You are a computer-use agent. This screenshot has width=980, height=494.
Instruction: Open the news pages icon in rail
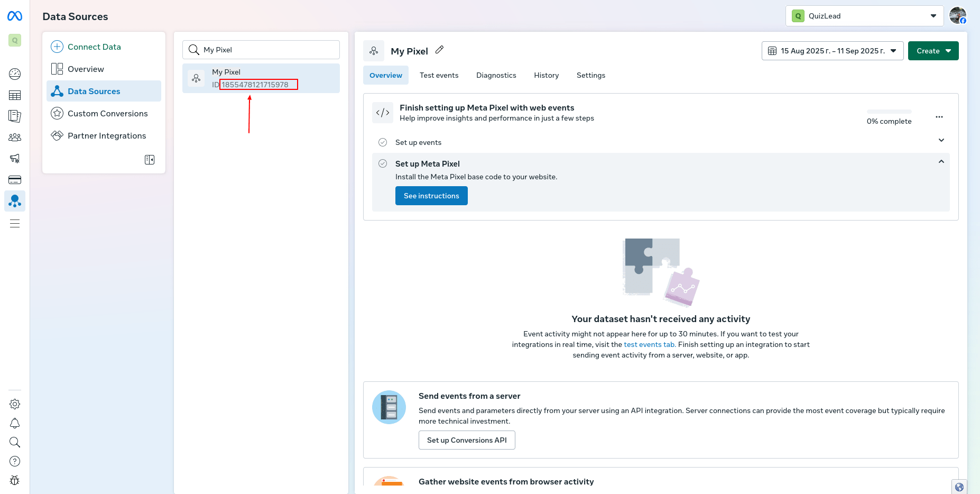point(15,116)
